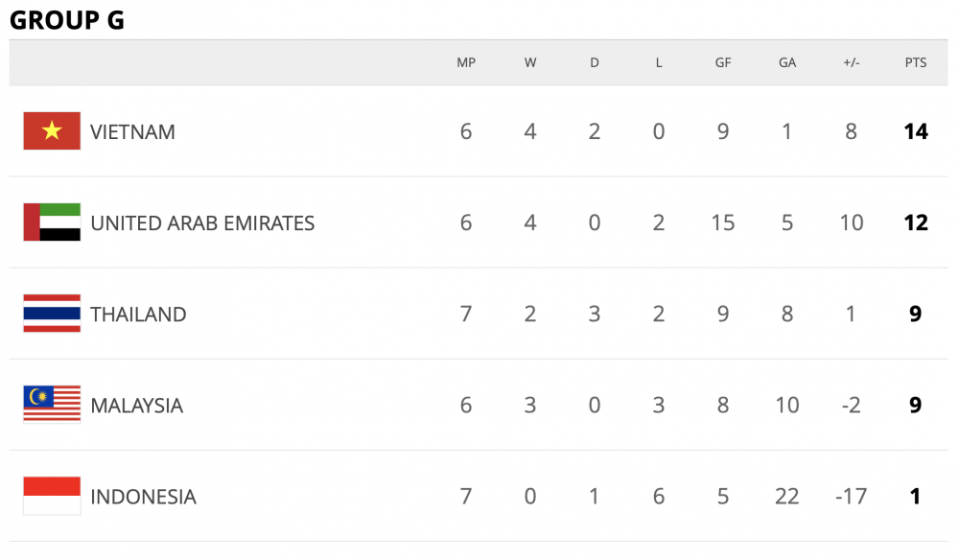The width and height of the screenshot is (959, 560).
Task: Click the W column header
Action: (530, 62)
